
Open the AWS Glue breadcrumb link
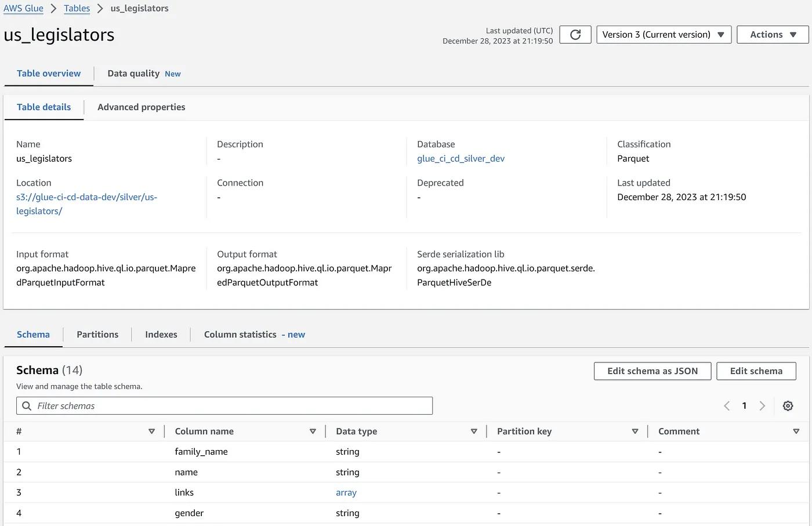click(23, 9)
